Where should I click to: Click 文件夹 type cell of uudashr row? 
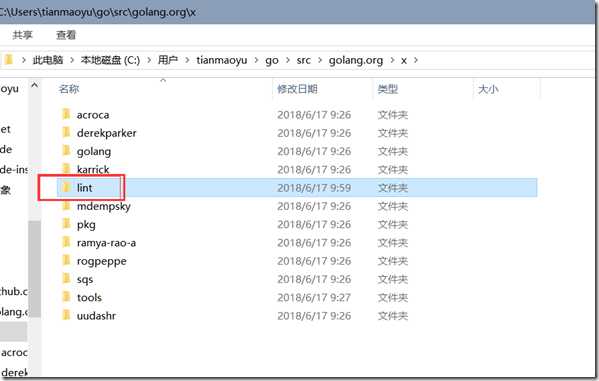point(393,316)
